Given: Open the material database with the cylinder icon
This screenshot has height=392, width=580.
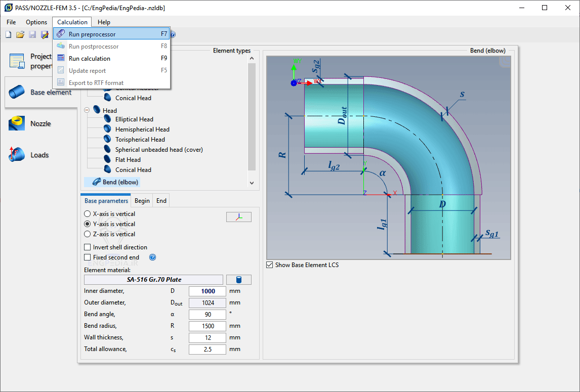Looking at the screenshot, I should point(238,279).
